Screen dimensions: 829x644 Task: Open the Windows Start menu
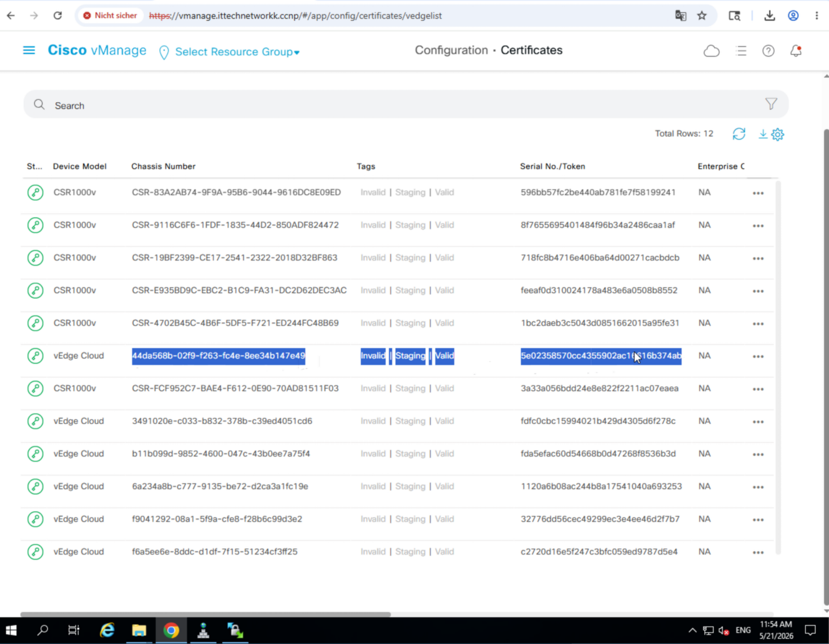click(x=11, y=631)
